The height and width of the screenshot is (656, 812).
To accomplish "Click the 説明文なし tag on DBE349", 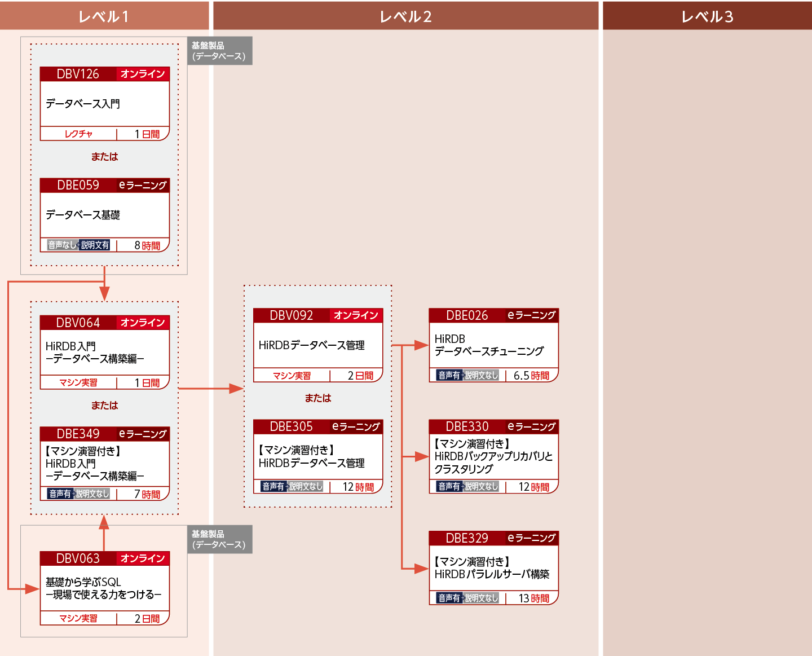I will [92, 494].
